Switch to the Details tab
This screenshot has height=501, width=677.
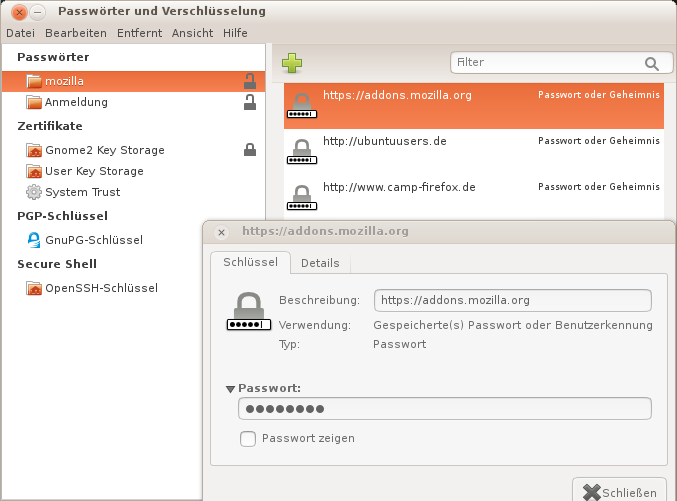pos(320,263)
